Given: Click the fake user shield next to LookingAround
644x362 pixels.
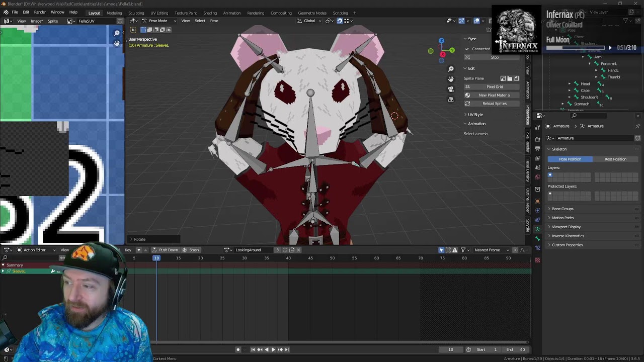Looking at the screenshot, I should coord(285,250).
